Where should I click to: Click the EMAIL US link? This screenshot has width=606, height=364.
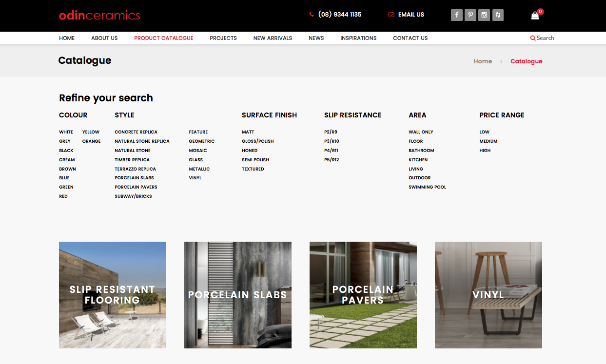[x=406, y=15]
